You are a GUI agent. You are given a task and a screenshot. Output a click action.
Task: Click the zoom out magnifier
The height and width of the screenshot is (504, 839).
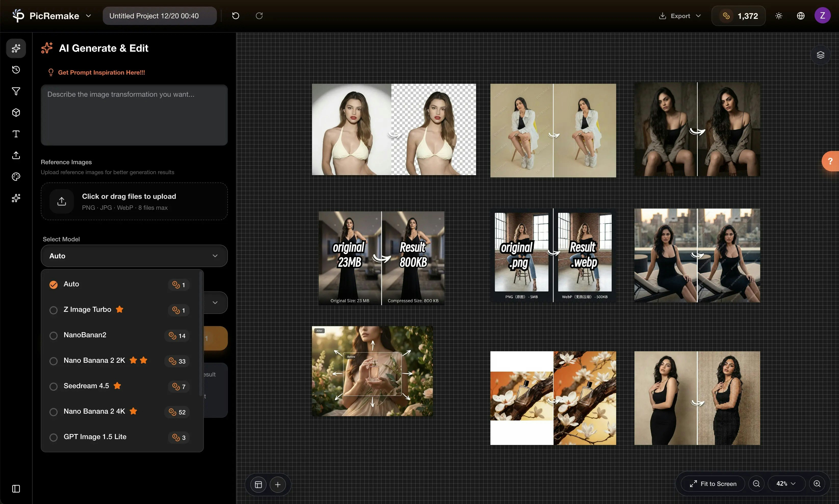(x=756, y=484)
